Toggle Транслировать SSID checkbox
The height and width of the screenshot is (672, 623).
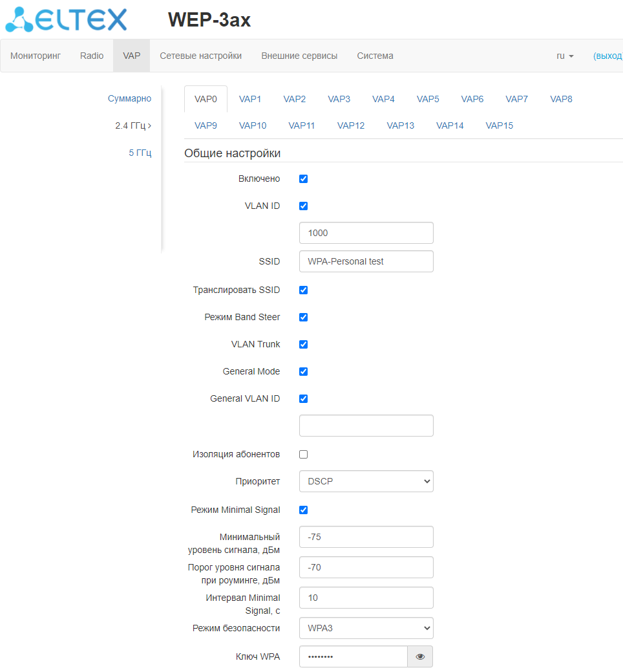pyautogui.click(x=304, y=290)
